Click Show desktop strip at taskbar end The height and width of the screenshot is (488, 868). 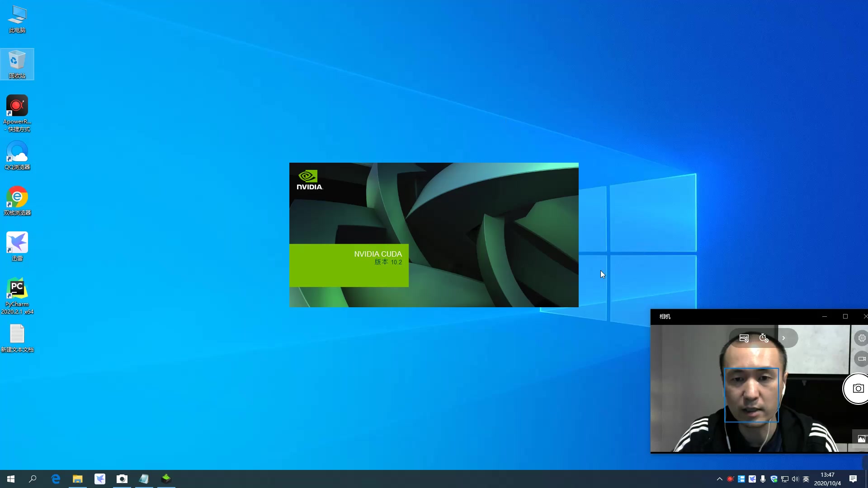pyautogui.click(x=866, y=479)
